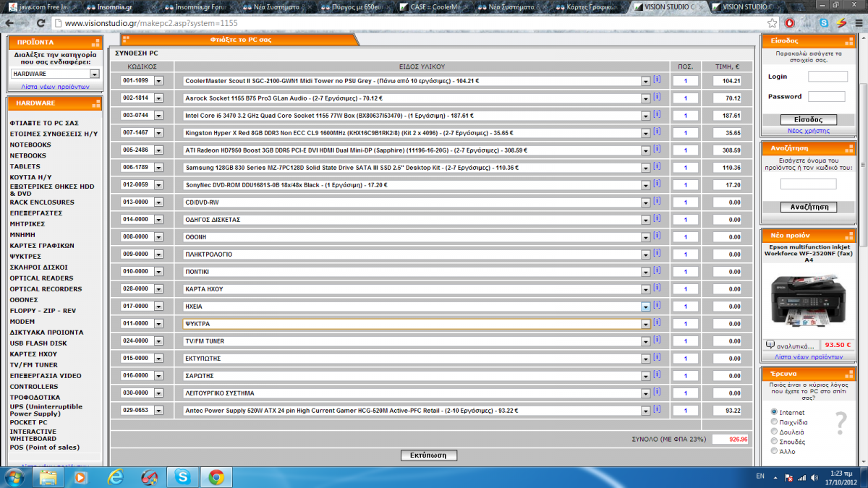Image resolution: width=868 pixels, height=488 pixels.
Task: Open NOTEBOOKS category in sidebar
Action: [30, 145]
